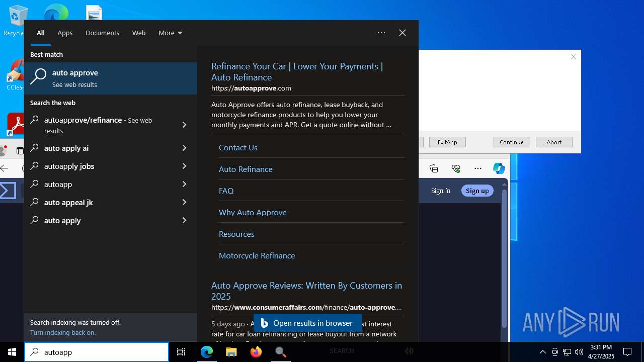Click the Sign up button
Viewport: 644px width, 362px height.
point(477,191)
